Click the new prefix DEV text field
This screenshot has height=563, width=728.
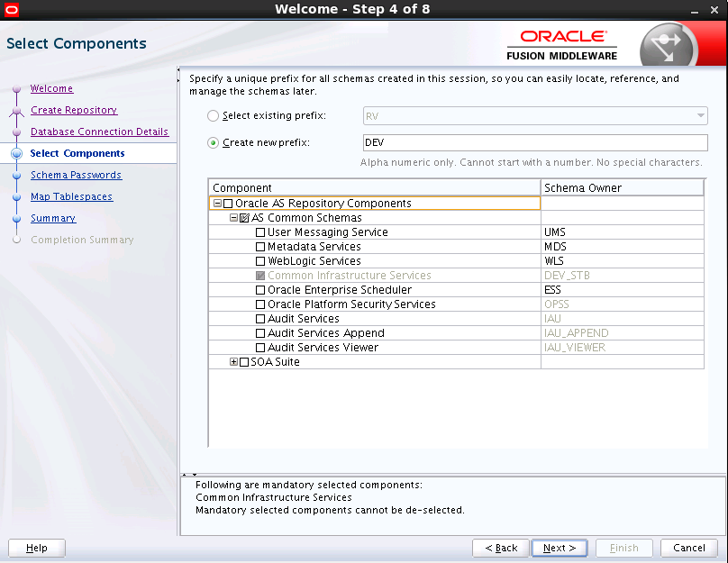535,142
